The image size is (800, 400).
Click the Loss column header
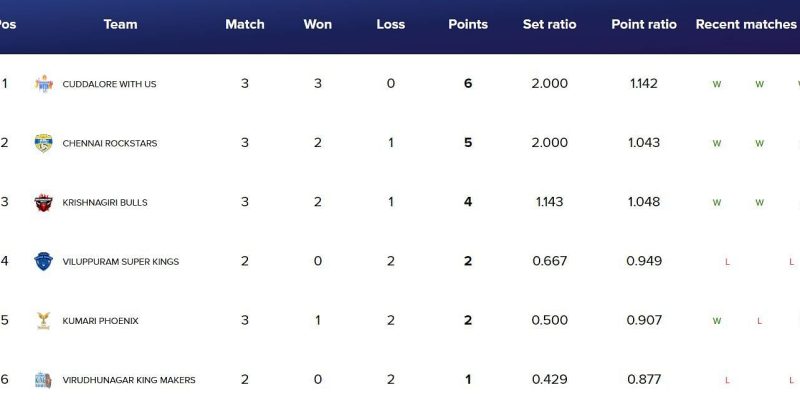pos(391,24)
